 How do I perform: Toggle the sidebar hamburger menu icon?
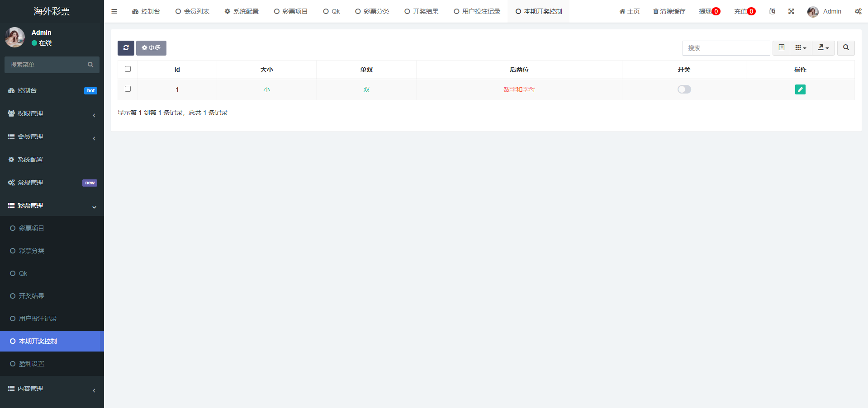(x=114, y=11)
